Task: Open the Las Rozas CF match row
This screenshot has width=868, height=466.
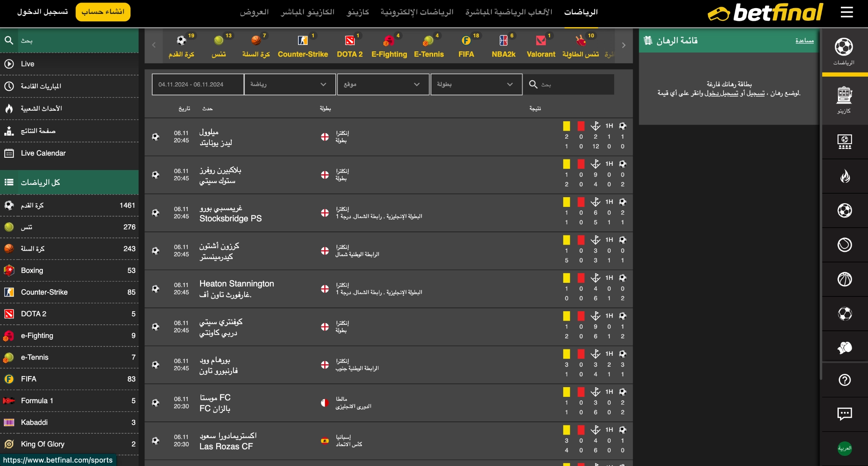Action: (389, 441)
